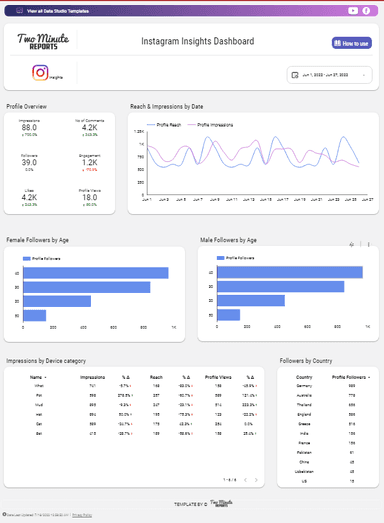The width and height of the screenshot is (384, 523).
Task: Click the Instagram Insights logo
Action: [40, 73]
